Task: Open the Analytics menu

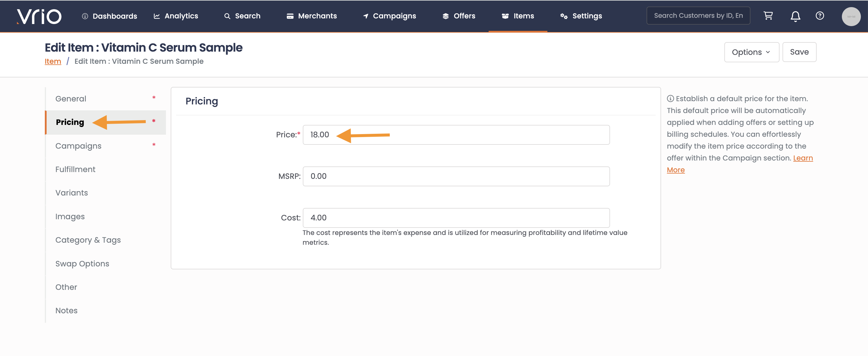Action: click(x=175, y=16)
